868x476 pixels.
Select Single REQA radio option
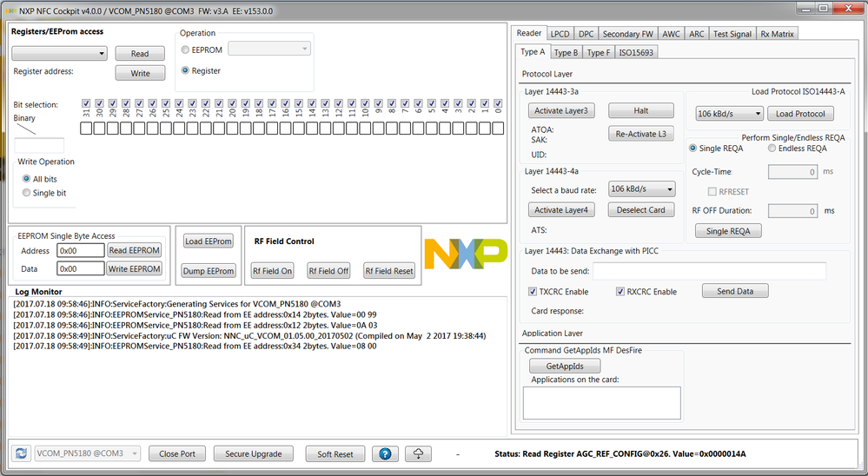(x=693, y=149)
